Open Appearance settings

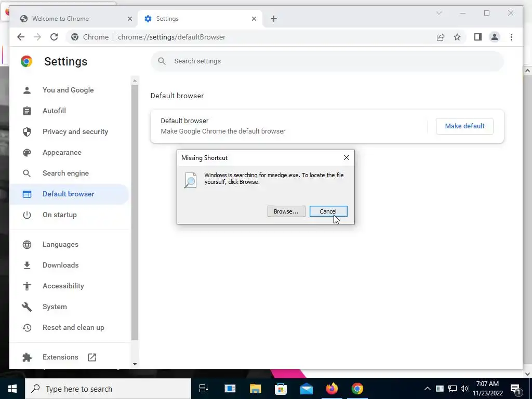pyautogui.click(x=69, y=152)
